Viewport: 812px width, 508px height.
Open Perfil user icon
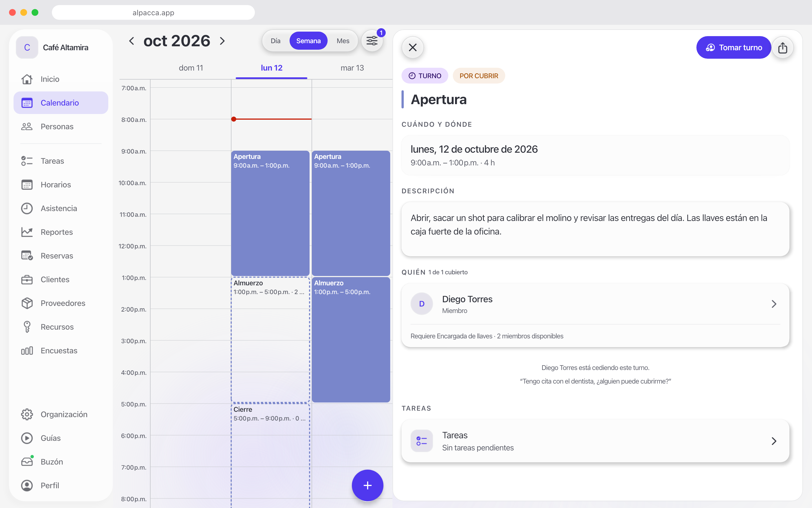click(27, 485)
